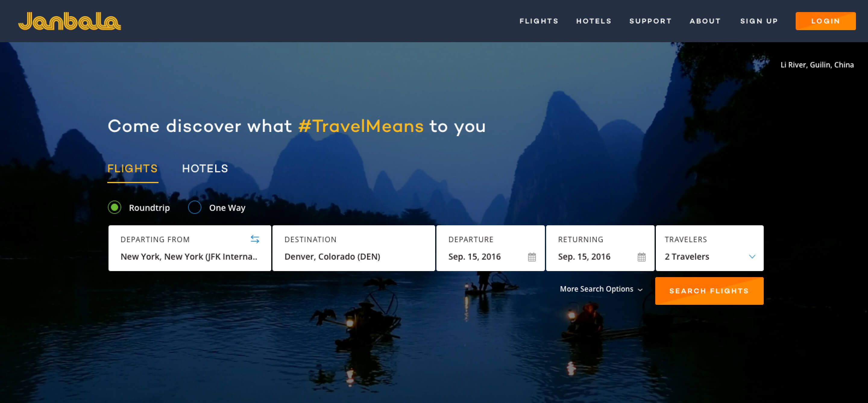Screen dimensions: 868x403
Task: Click the #TravelMeans hashtag text
Action: 361,126
